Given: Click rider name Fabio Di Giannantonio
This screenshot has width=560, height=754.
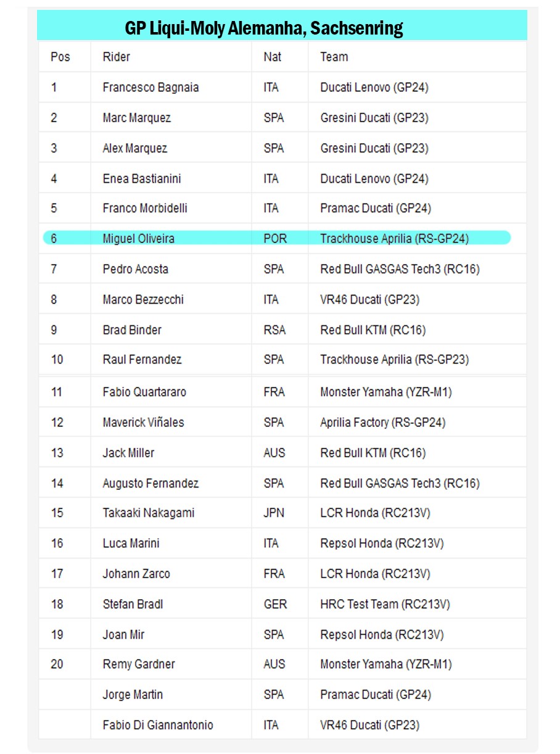Looking at the screenshot, I should coord(158,725).
